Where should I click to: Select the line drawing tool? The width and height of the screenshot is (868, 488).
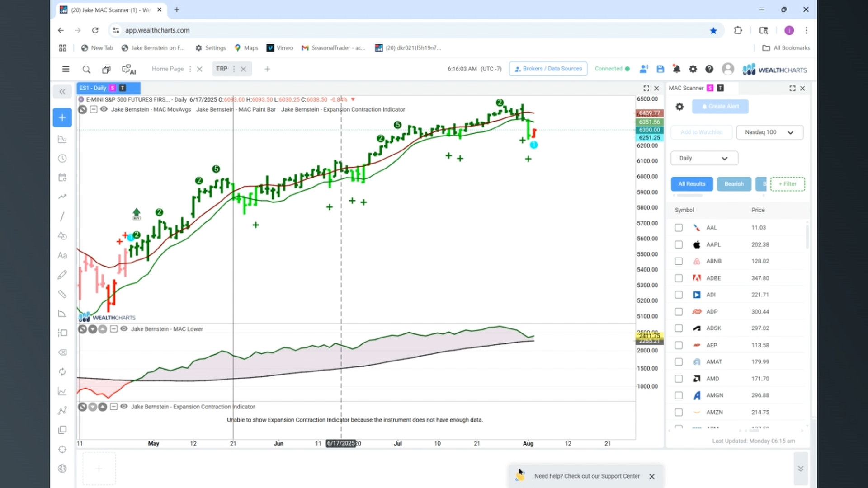tap(62, 216)
